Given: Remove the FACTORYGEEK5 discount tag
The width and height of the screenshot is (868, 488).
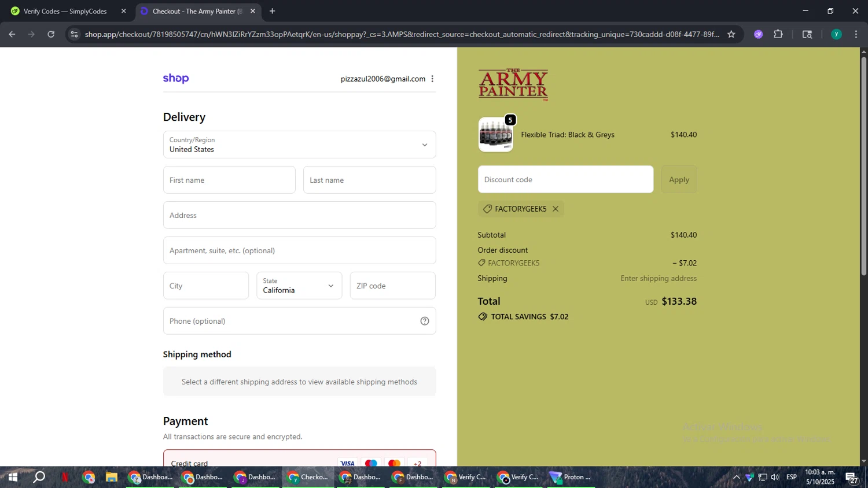Looking at the screenshot, I should 556,209.
